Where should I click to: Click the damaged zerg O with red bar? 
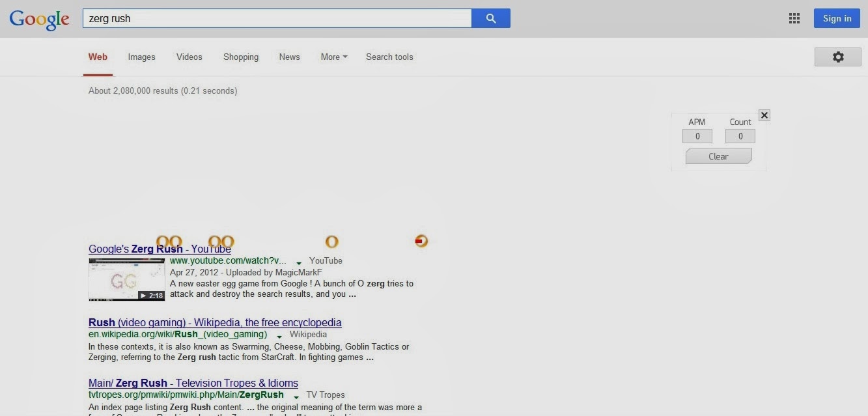[x=421, y=242]
